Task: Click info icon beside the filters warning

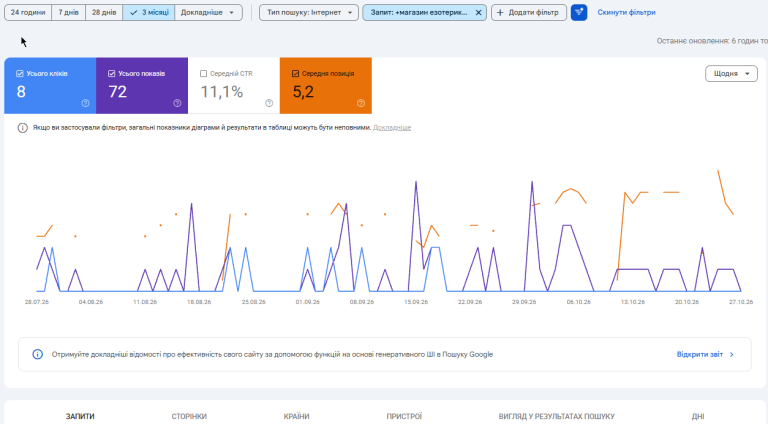Action: pos(23,128)
